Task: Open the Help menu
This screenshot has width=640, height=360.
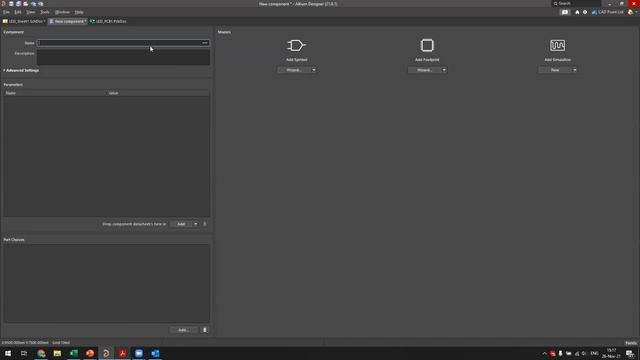Action: (x=79, y=12)
